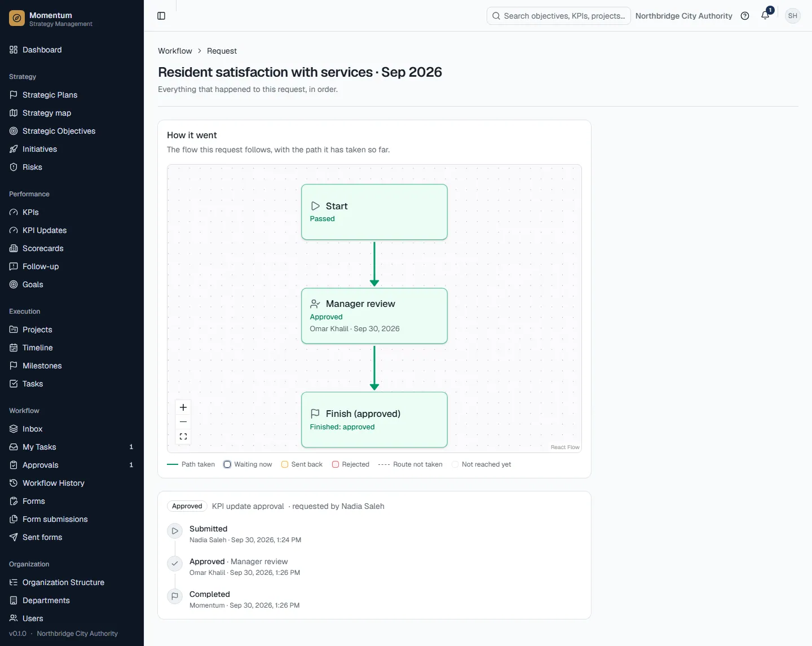The width and height of the screenshot is (812, 646).
Task: Zoom out of the flow diagram
Action: (x=183, y=422)
